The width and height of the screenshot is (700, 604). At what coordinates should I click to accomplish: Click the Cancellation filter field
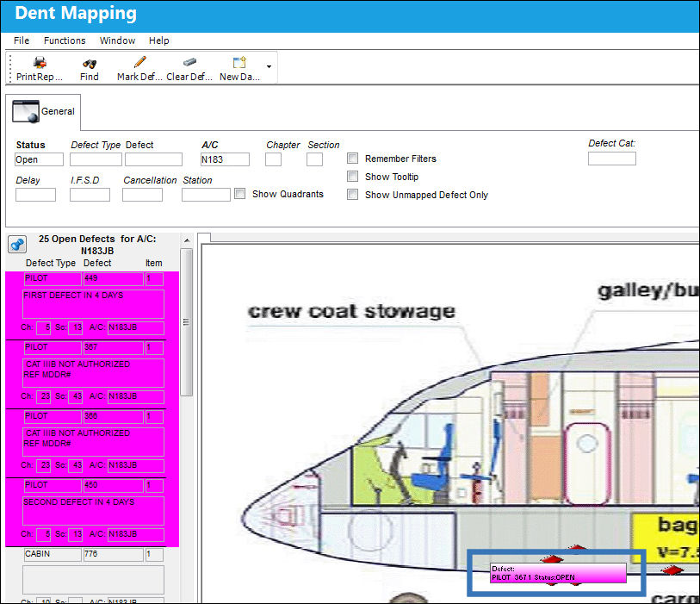[142, 195]
